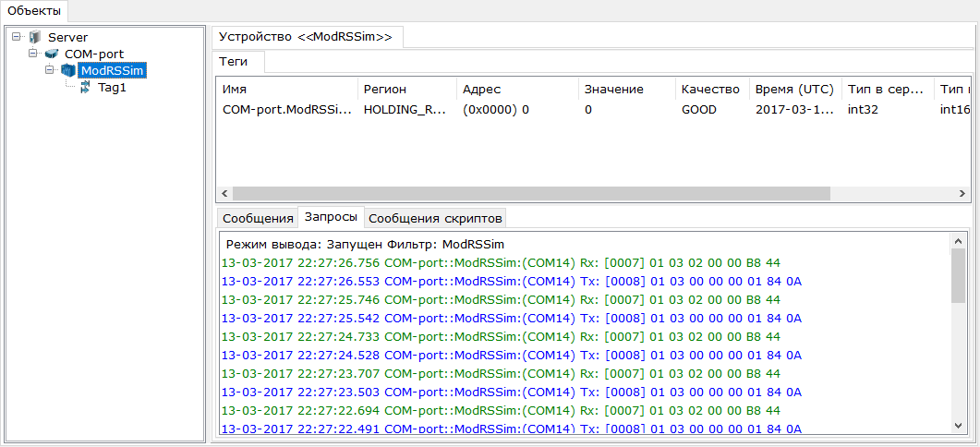Viewport: 980px width, 447px height.
Task: Click the COM-port node icon
Action: [53, 54]
